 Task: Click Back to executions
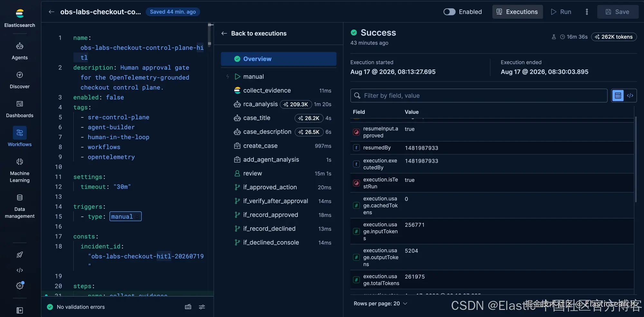[254, 34]
